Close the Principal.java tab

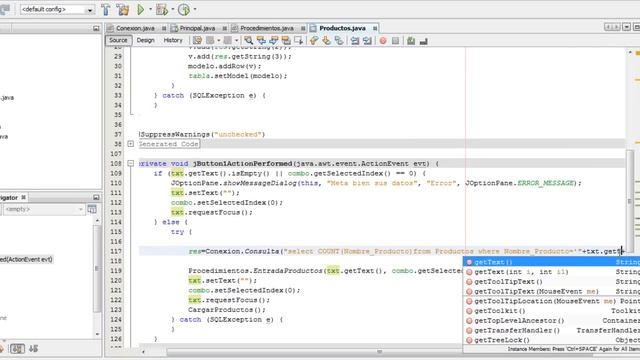coord(224,28)
